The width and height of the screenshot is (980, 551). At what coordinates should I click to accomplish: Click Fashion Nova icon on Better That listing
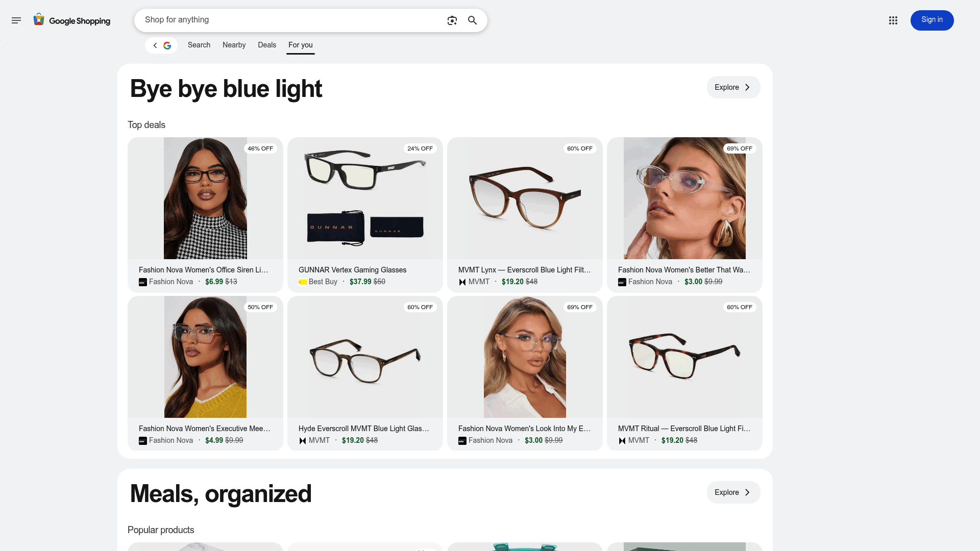pyautogui.click(x=622, y=282)
